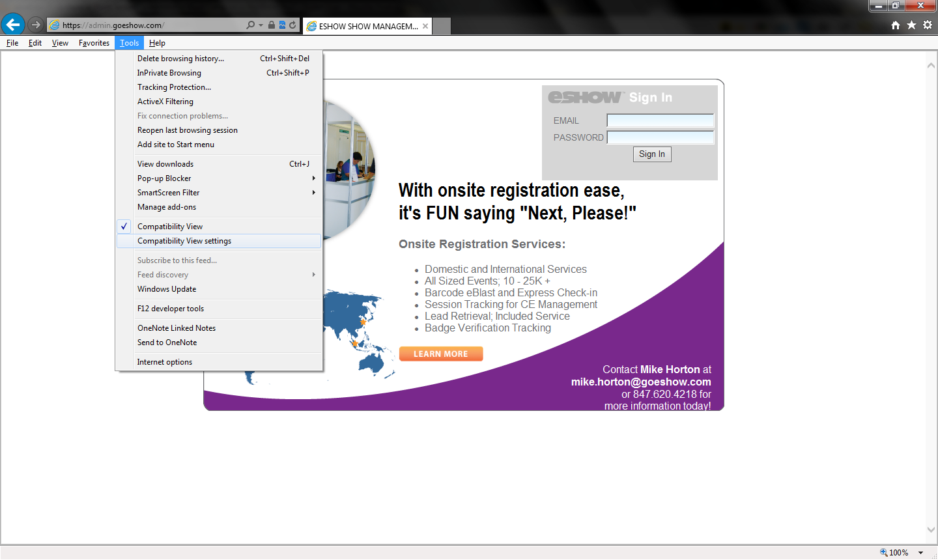Open the gear Tools icon
This screenshot has height=560, width=938.
click(x=928, y=25)
